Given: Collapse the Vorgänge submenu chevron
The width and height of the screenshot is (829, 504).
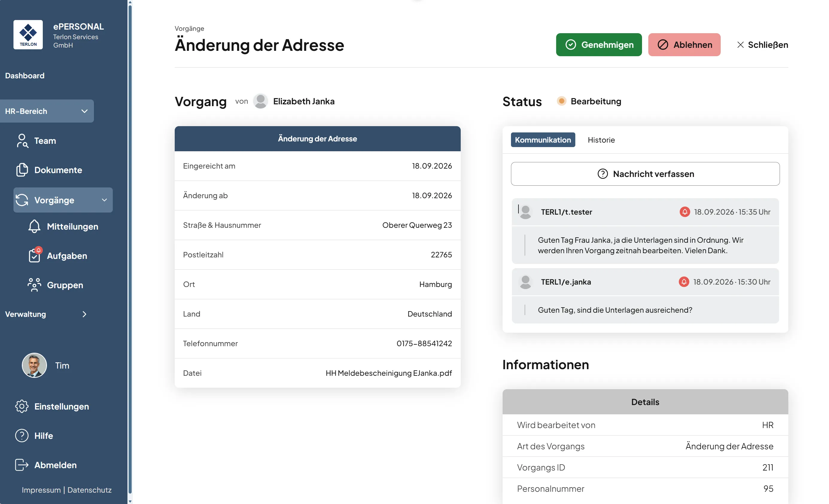Looking at the screenshot, I should pos(104,200).
